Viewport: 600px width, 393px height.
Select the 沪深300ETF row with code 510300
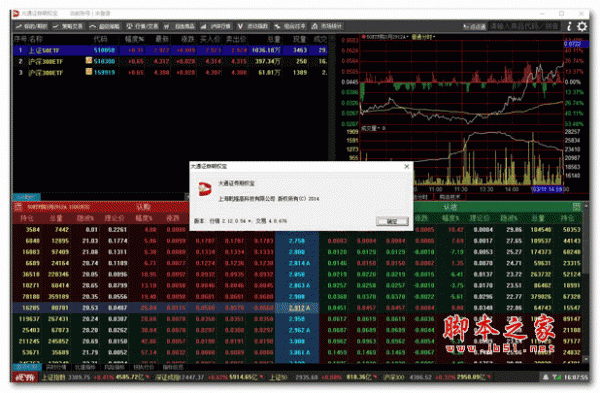(171, 61)
